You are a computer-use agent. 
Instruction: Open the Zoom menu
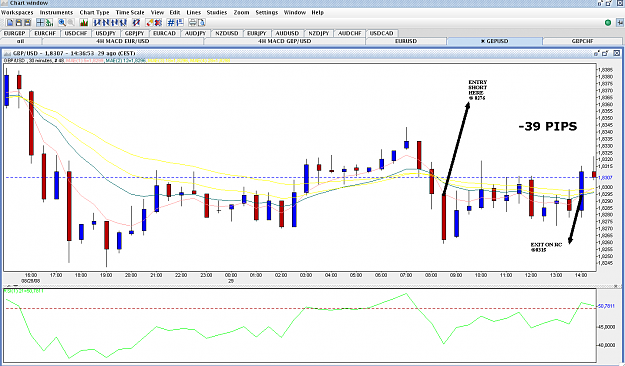241,12
